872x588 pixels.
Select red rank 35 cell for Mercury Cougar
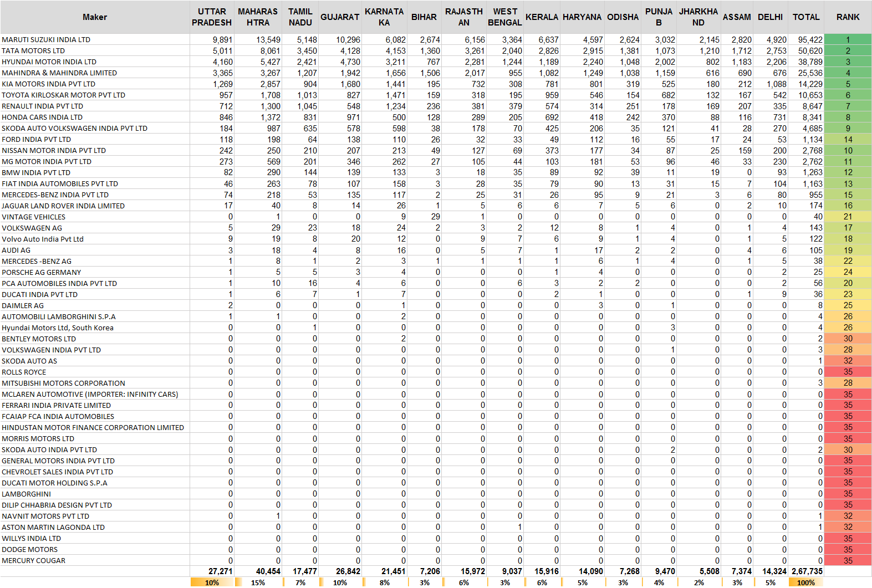coord(848,560)
